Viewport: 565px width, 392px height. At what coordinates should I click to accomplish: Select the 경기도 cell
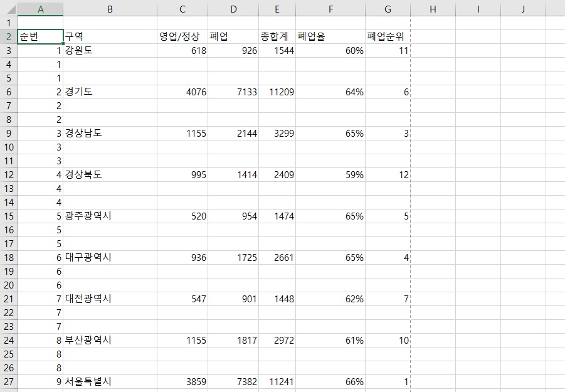pos(110,92)
